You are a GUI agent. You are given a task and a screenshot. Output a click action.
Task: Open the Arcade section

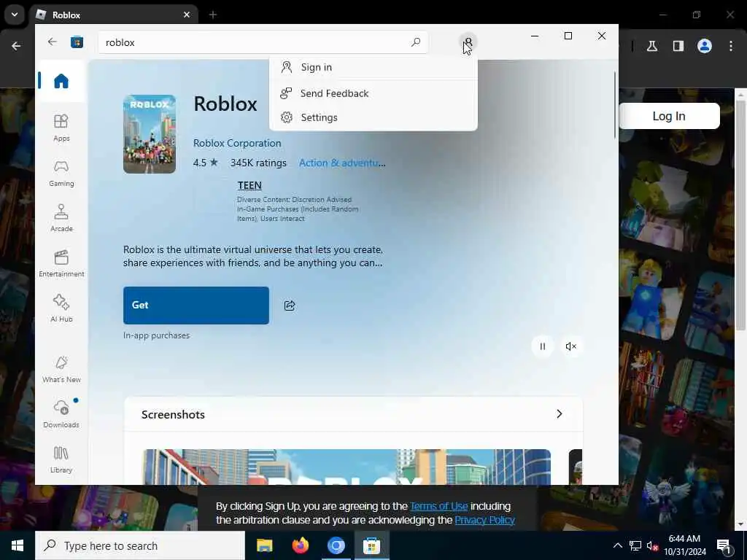pos(61,219)
